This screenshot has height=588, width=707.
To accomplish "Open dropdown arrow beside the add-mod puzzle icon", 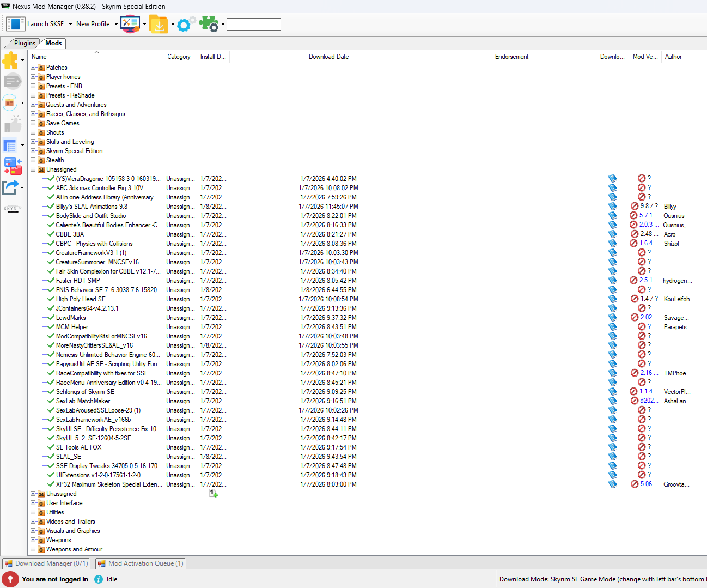I will [22, 60].
